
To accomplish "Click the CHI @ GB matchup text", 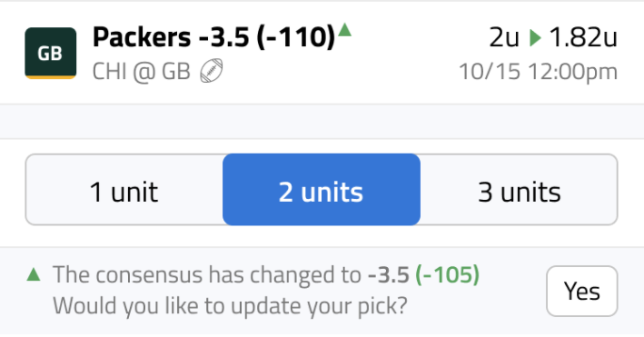I will point(142,71).
